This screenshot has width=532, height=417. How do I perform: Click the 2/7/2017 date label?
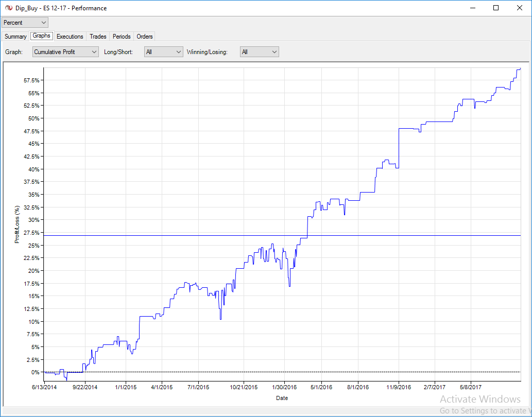435,387
